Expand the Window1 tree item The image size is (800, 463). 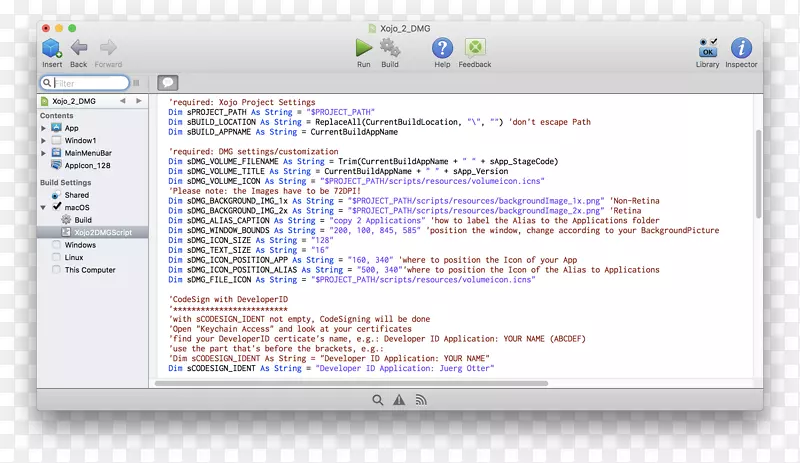pyautogui.click(x=44, y=141)
